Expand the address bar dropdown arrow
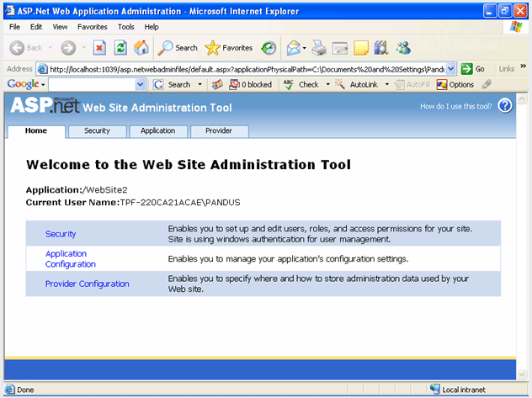 [450, 69]
